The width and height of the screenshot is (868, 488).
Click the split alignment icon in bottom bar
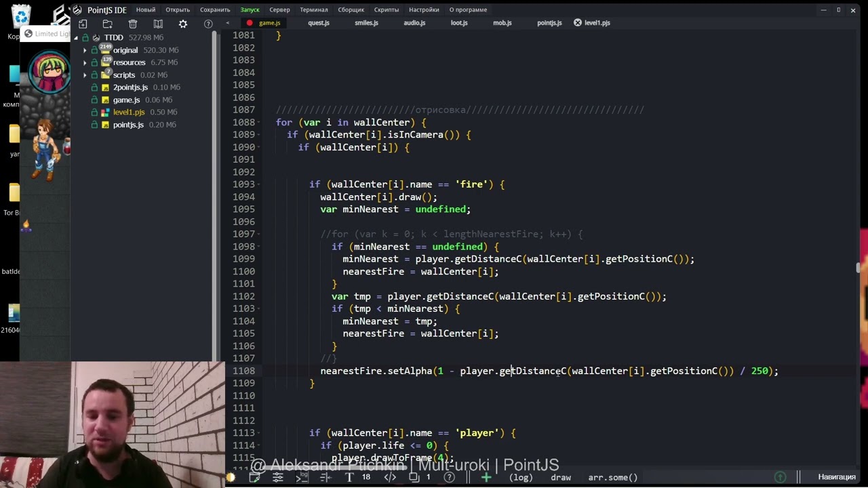[325, 477]
